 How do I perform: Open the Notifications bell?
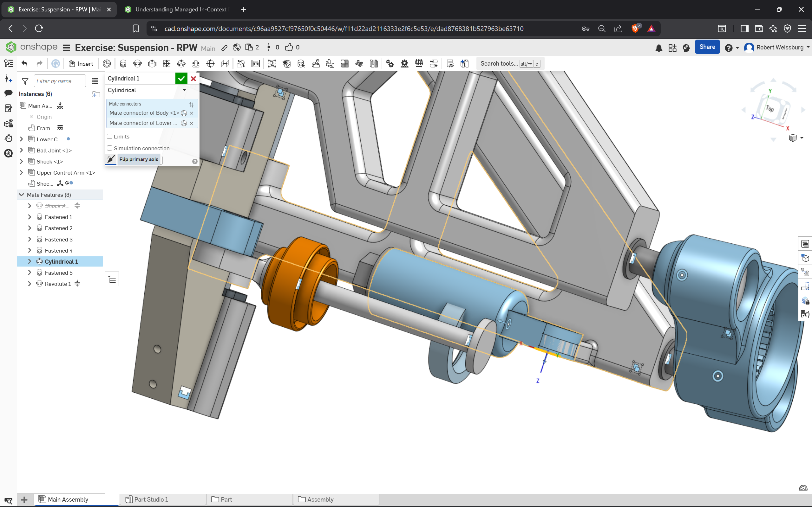pos(659,48)
